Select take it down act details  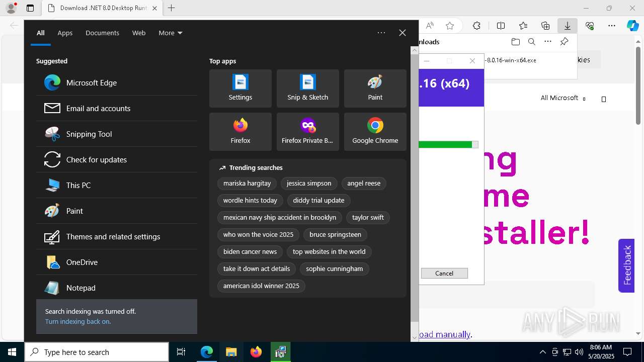(257, 269)
